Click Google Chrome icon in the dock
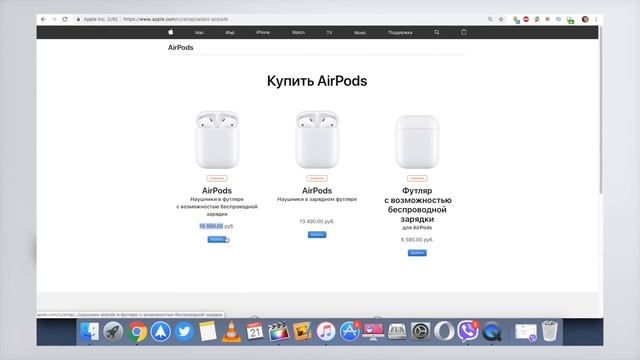 [x=137, y=331]
